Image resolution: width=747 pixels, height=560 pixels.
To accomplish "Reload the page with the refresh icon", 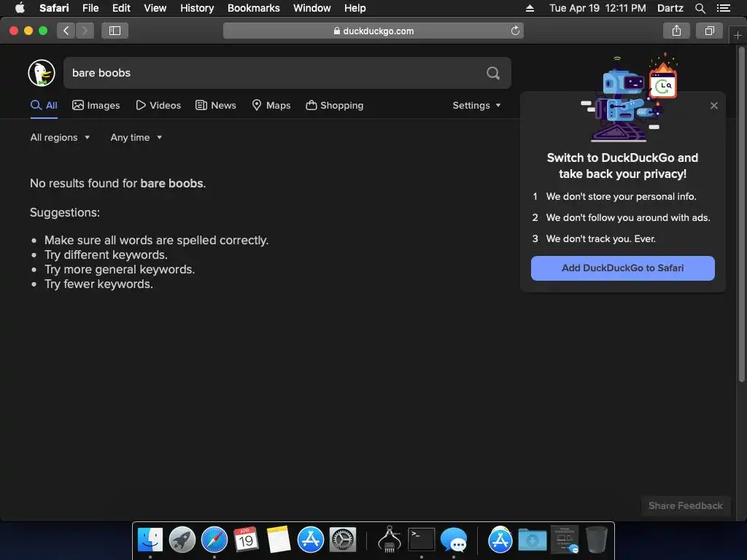I will pos(515,31).
